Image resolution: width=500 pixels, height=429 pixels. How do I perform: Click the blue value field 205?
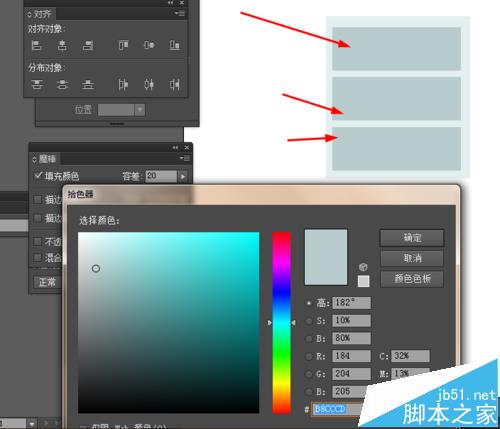pos(351,391)
